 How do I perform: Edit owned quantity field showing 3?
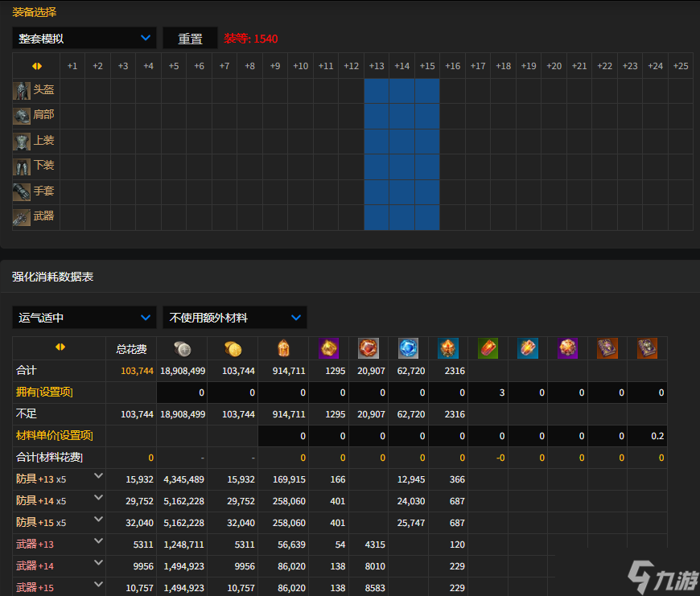488,393
